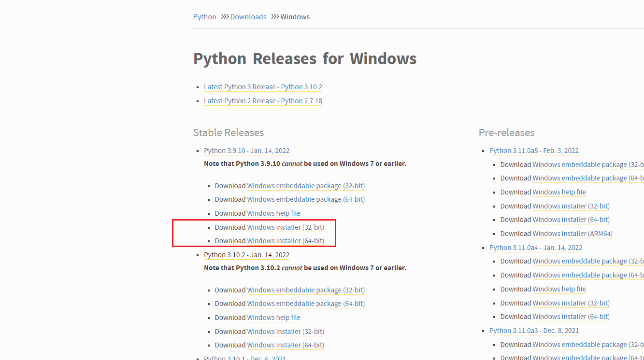The height and width of the screenshot is (360, 644).
Task: Download second embeddable package under Python 3.11.0a5
Action: point(588,178)
